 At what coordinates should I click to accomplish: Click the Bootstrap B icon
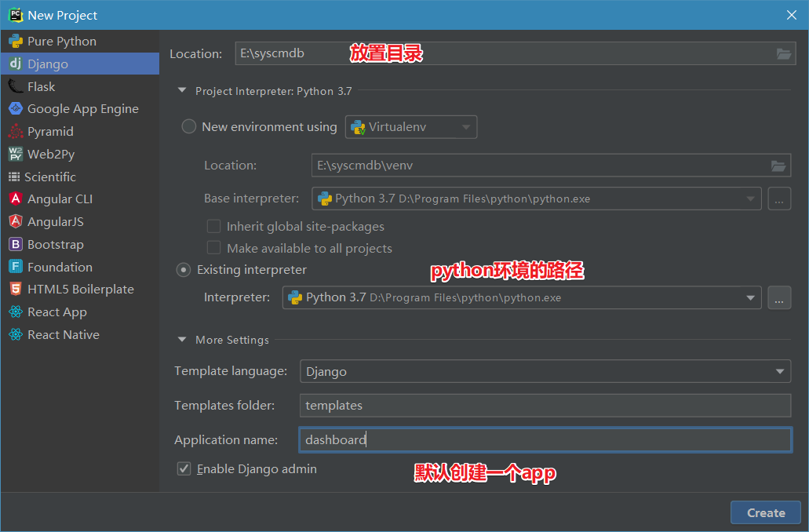point(16,244)
